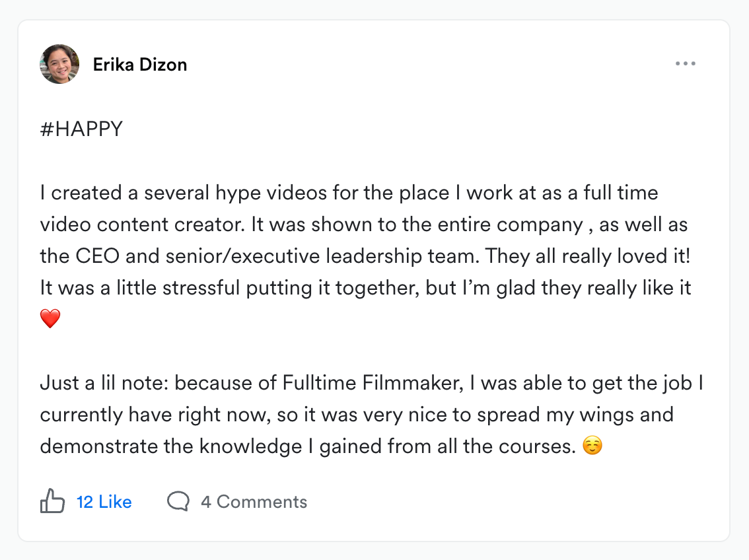Click the paragraph about hype videos
Viewport: 749px width, 560px height.
pyautogui.click(x=366, y=256)
